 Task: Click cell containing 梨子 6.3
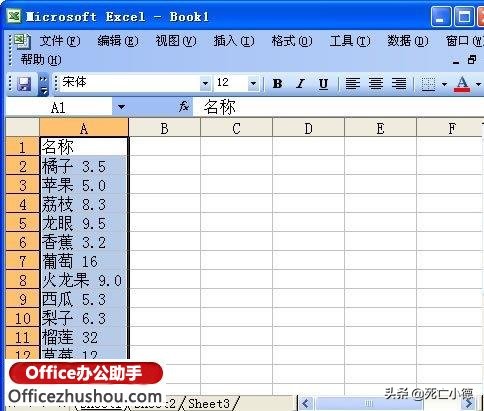coord(84,318)
